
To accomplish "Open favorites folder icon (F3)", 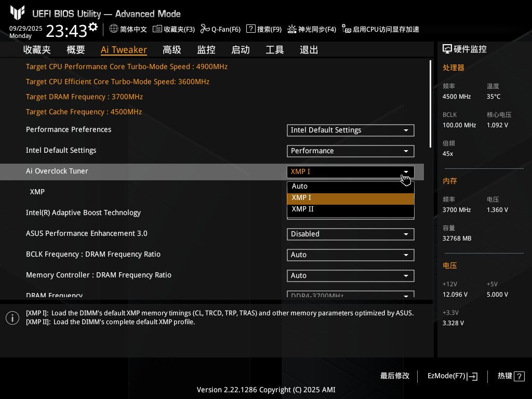I will [157, 29].
